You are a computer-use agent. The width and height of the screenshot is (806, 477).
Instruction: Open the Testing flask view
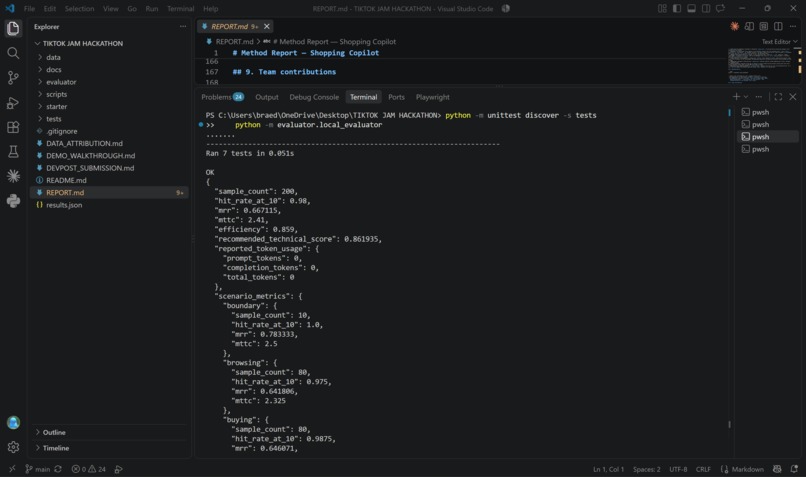point(13,152)
